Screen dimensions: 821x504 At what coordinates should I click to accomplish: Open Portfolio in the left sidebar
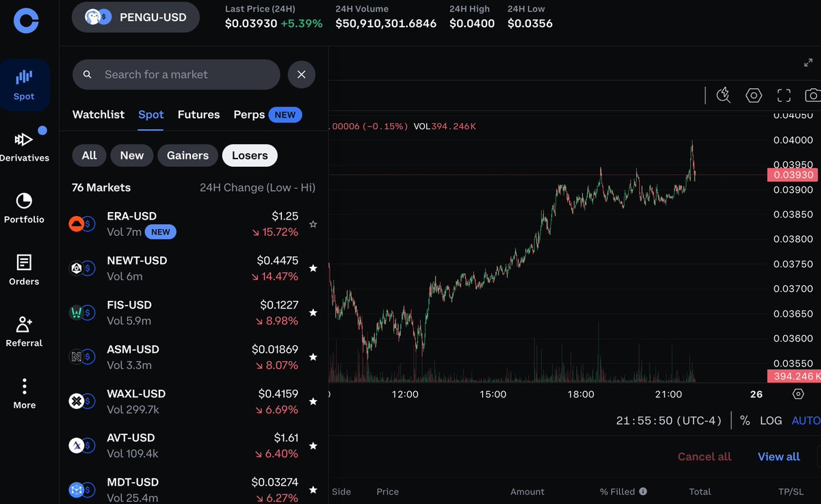[x=24, y=208]
